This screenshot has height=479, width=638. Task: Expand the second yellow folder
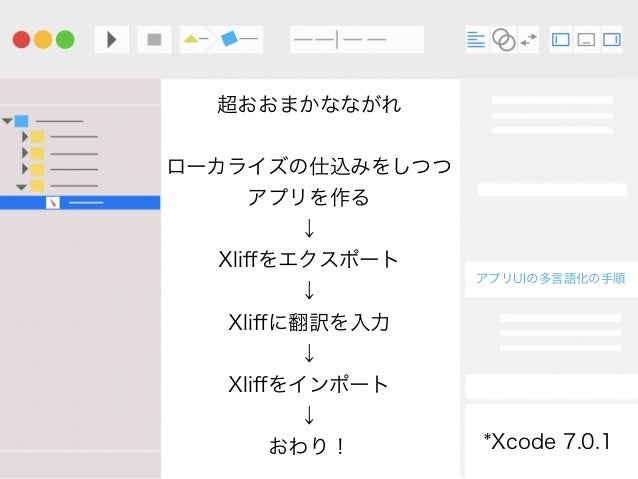coord(25,153)
